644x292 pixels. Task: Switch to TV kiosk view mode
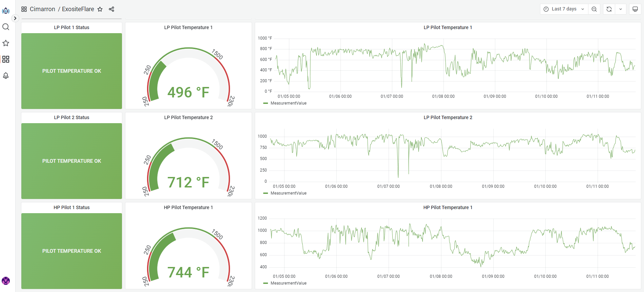click(x=635, y=9)
